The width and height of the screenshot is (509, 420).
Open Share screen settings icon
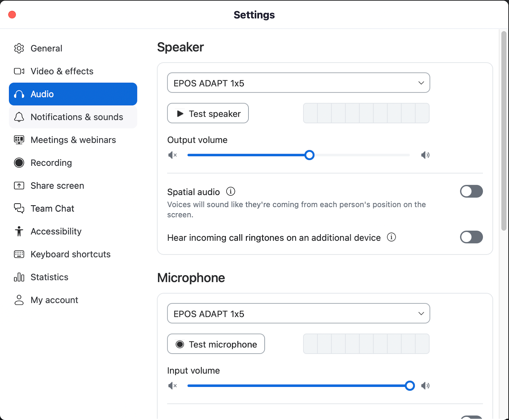pyautogui.click(x=19, y=185)
